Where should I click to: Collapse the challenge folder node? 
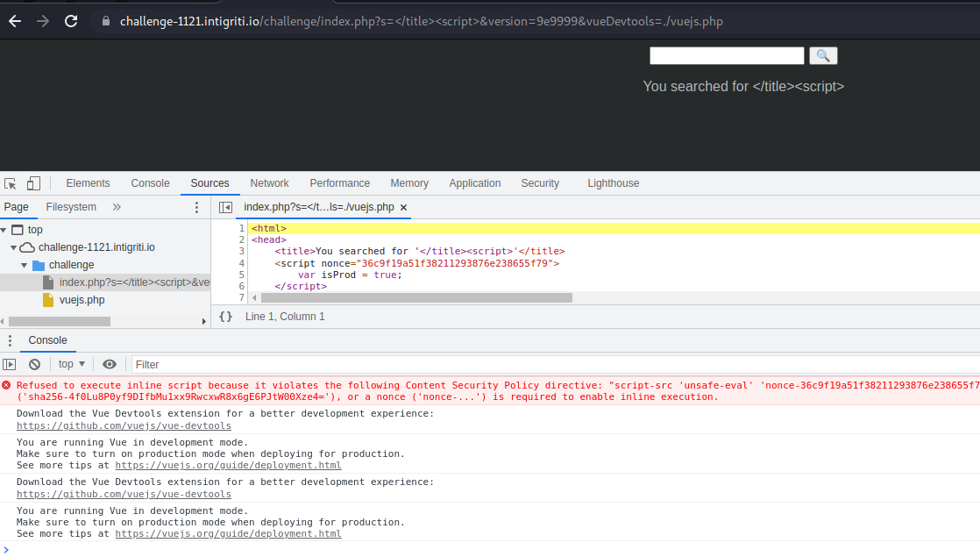(x=25, y=265)
